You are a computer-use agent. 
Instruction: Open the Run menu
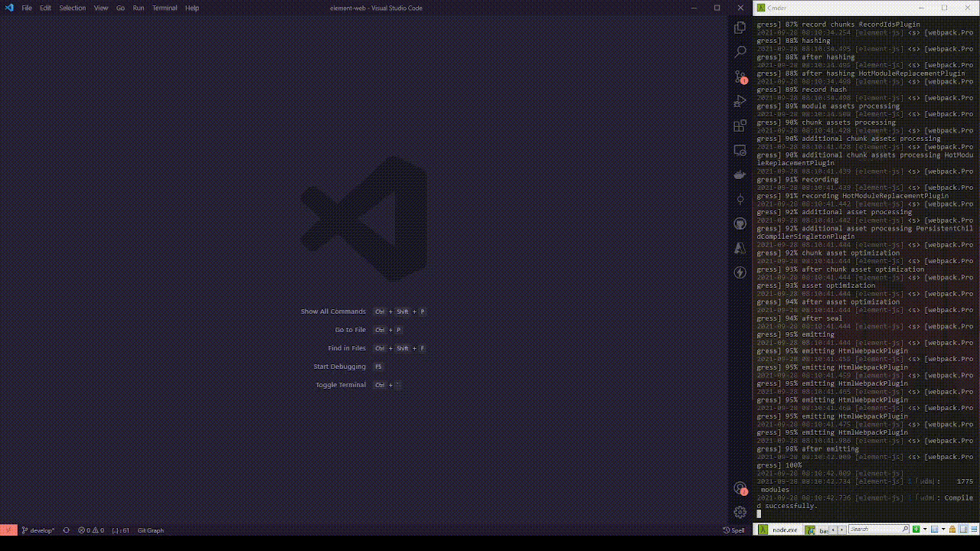point(139,8)
